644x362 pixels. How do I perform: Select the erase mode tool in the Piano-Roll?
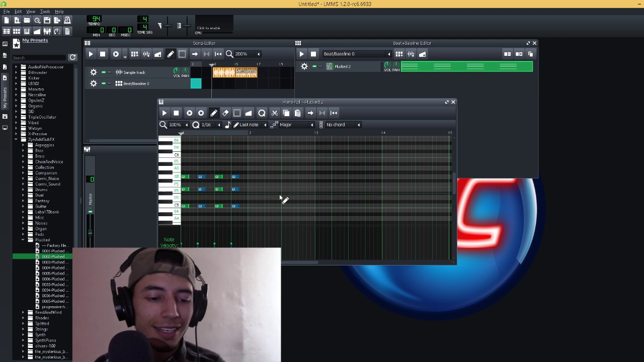225,113
